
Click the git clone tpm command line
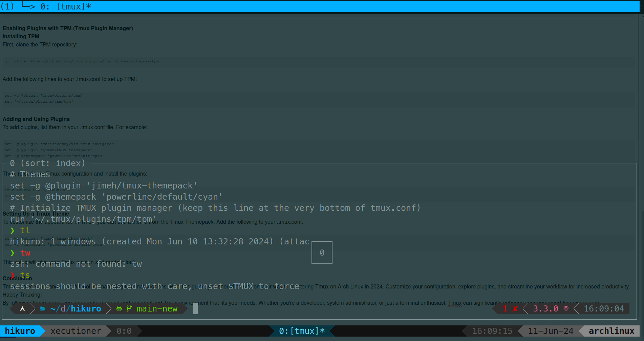(x=82, y=61)
